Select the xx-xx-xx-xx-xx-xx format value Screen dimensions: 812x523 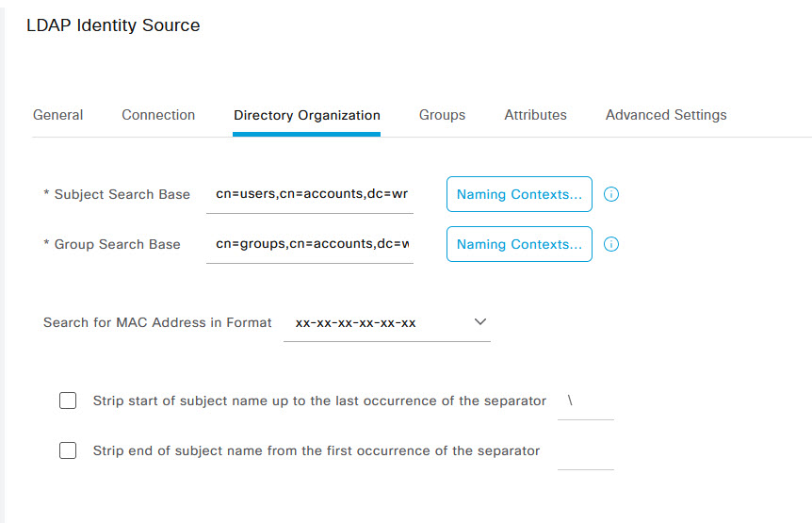point(355,323)
